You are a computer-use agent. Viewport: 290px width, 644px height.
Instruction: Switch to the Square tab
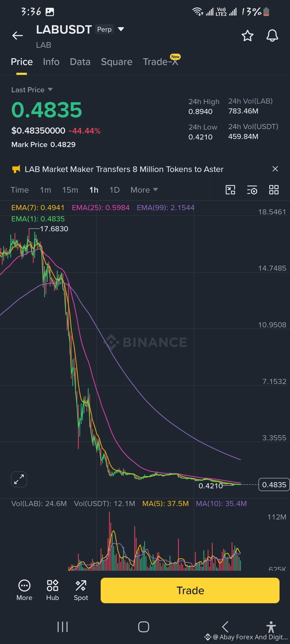tap(117, 62)
